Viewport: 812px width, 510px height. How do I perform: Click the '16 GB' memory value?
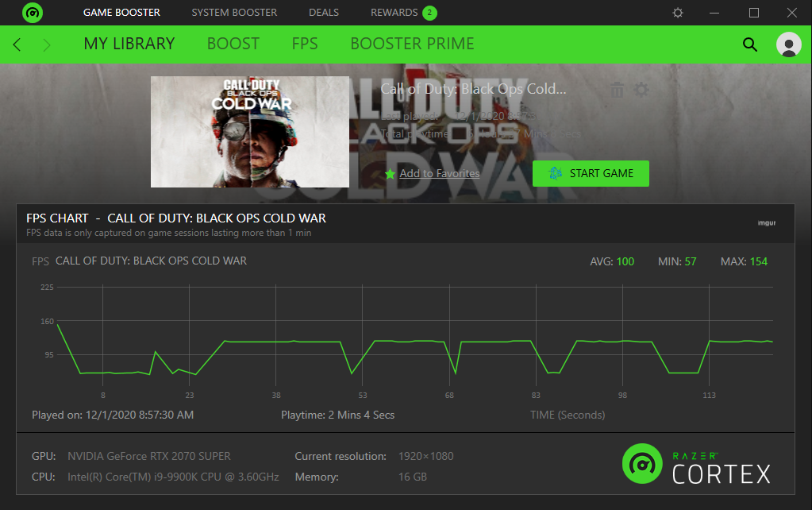(413, 477)
